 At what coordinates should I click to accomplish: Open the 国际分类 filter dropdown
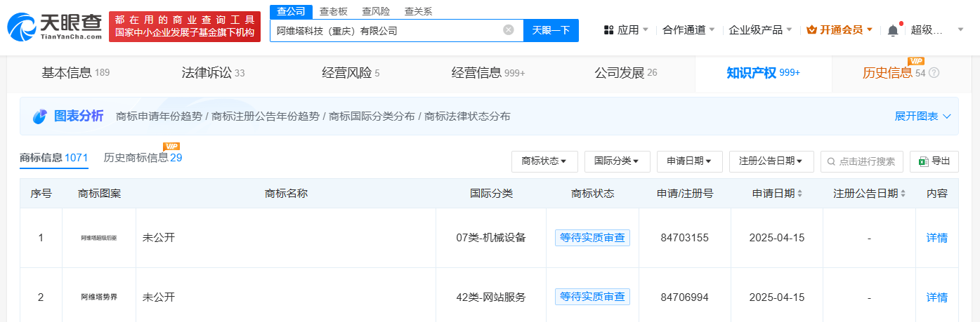pos(617,161)
